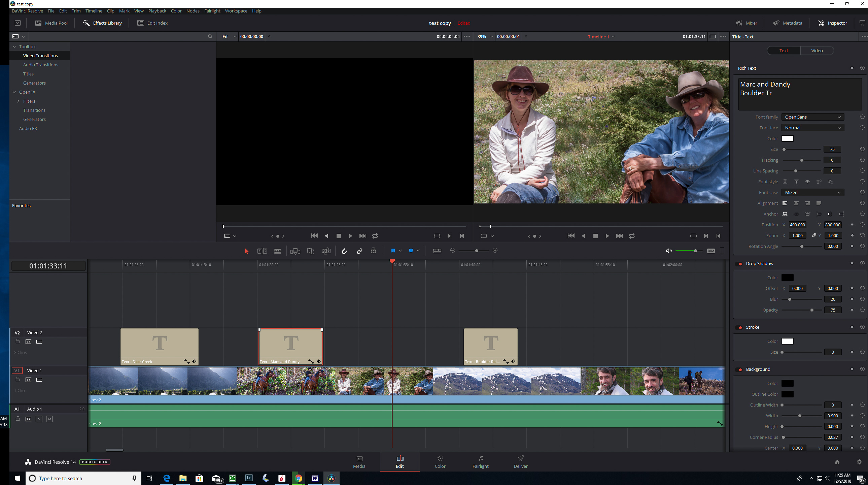This screenshot has height=485, width=868.
Task: Select the blade edit mode tool
Action: click(278, 251)
